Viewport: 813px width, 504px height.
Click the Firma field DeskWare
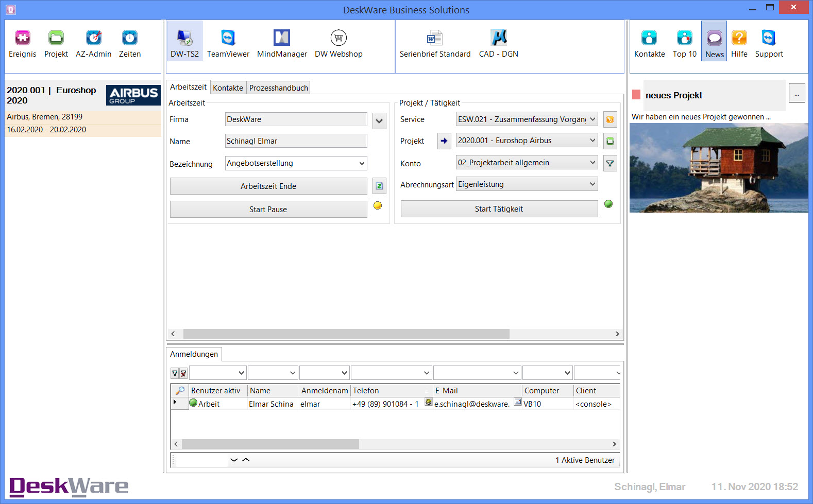pyautogui.click(x=296, y=119)
